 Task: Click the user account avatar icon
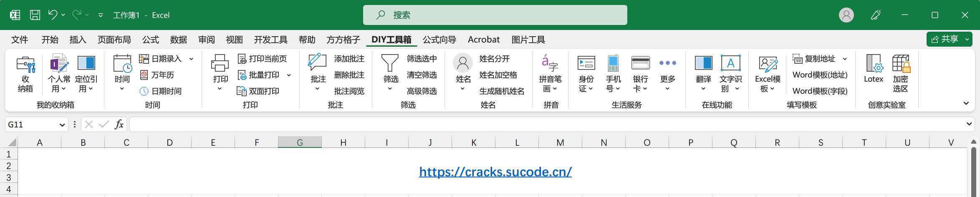pos(846,15)
